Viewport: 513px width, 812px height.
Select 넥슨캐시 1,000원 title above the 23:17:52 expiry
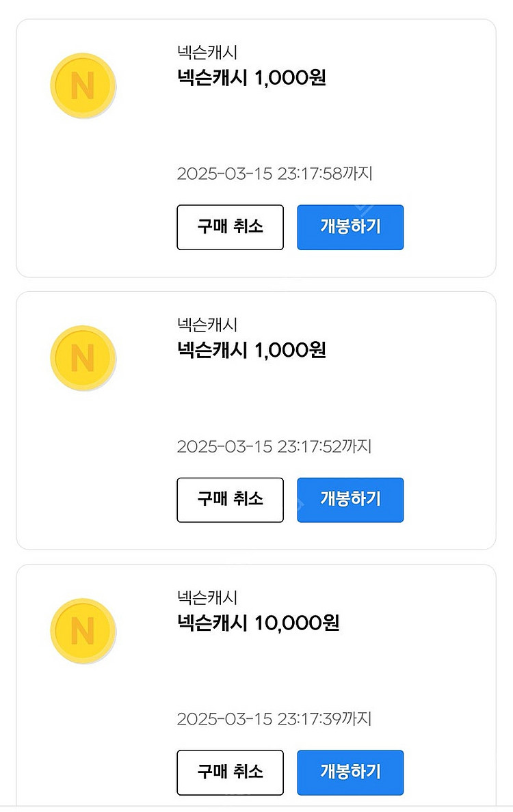tap(251, 350)
